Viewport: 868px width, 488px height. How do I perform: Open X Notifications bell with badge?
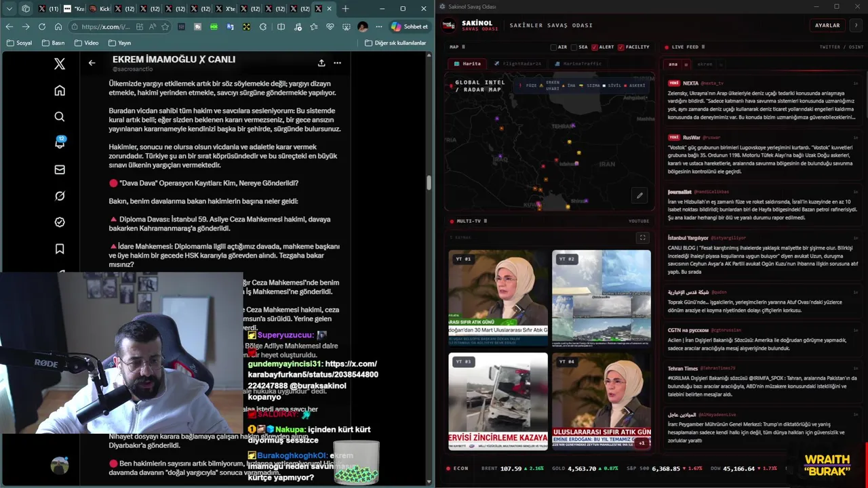click(x=60, y=142)
